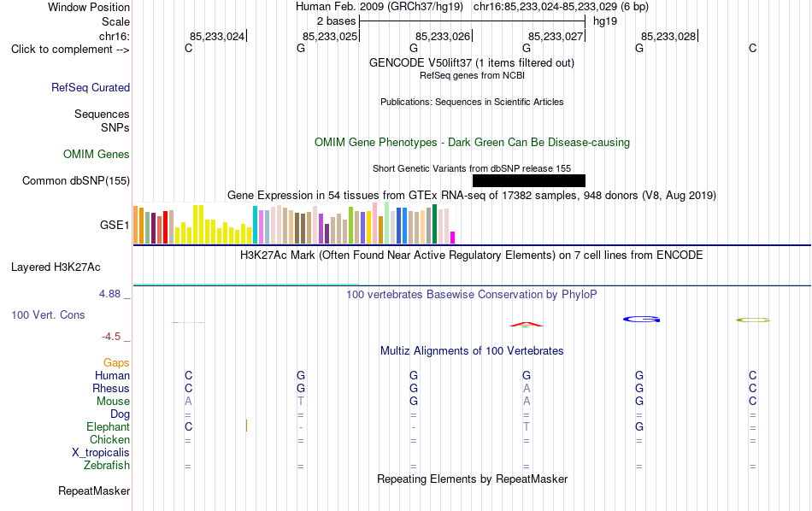
Task: Click the Layered H3K27Ac track label
Action: (x=56, y=267)
